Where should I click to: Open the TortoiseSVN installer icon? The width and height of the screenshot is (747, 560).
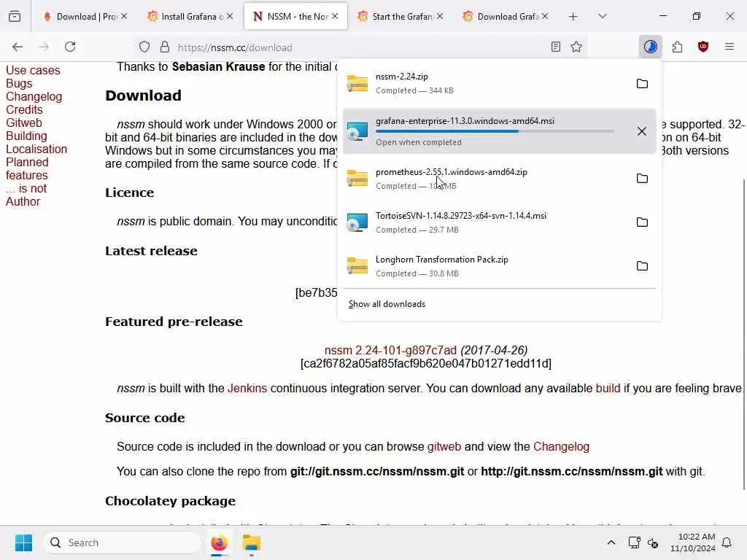[357, 222]
